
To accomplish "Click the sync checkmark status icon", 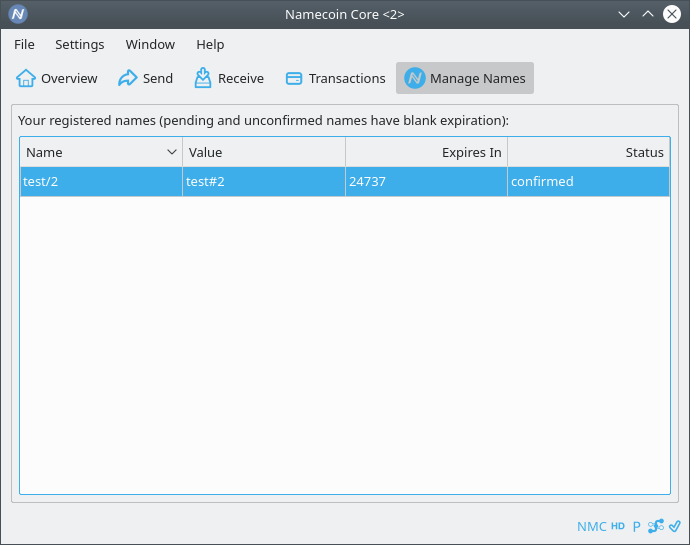I will click(675, 526).
